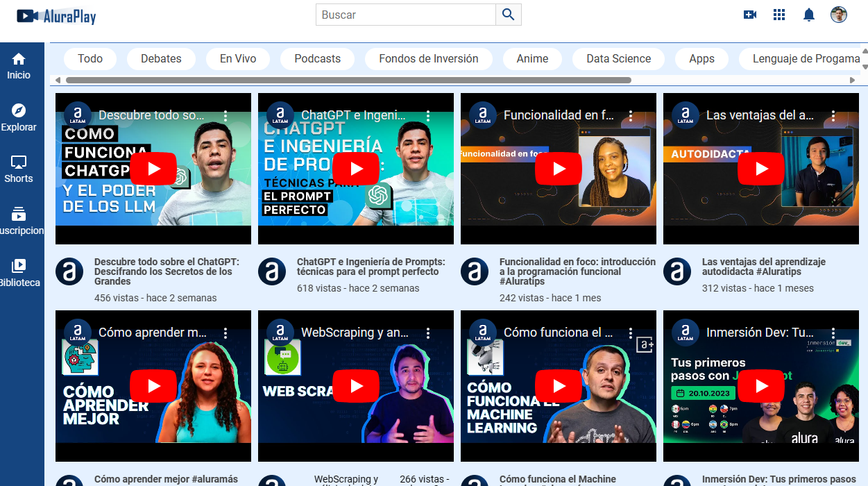
Task: Open Explorar from the sidebar
Action: click(x=19, y=117)
